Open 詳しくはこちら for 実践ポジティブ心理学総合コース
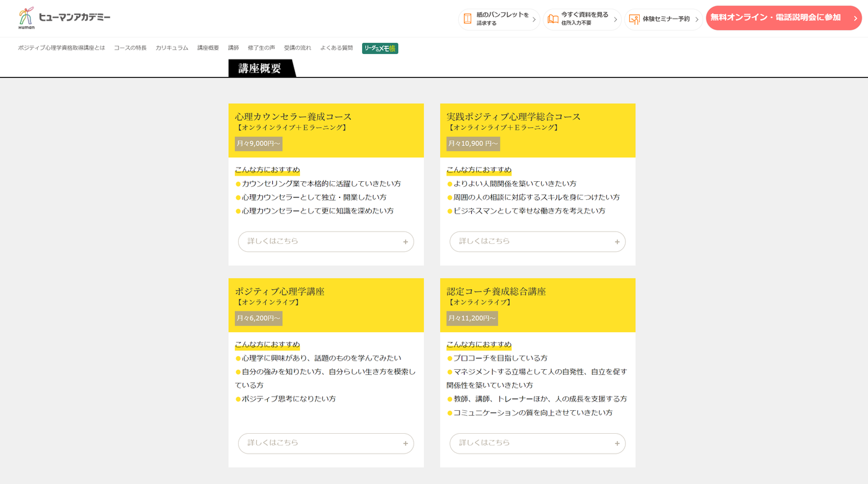This screenshot has height=484, width=868. tap(538, 242)
